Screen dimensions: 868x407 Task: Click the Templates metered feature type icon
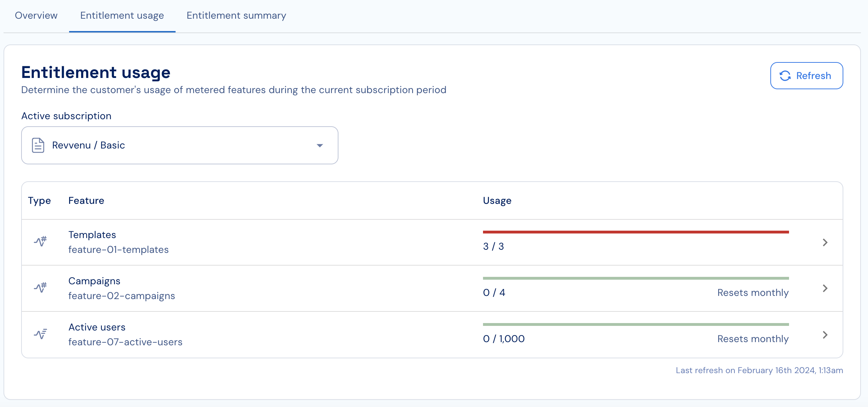tap(40, 242)
